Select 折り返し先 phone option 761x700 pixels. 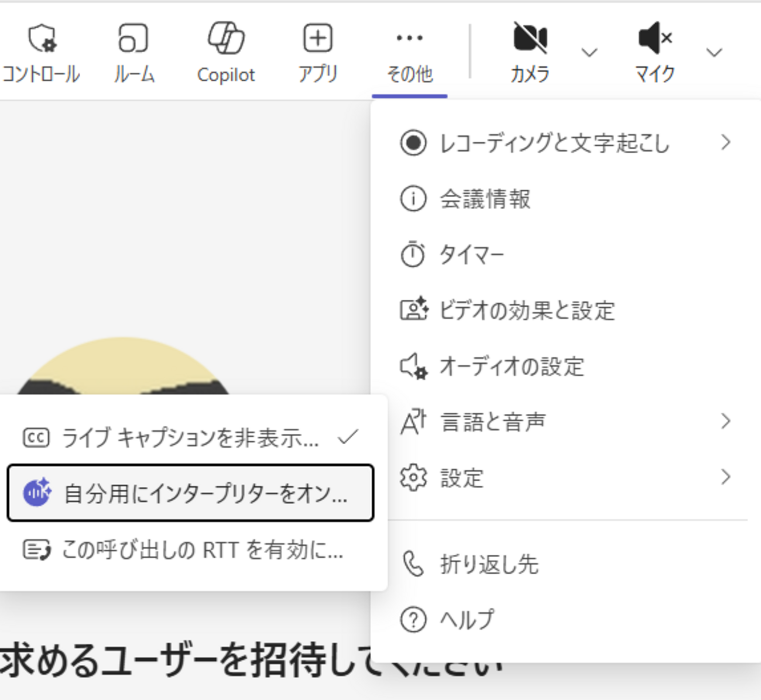pos(489,564)
